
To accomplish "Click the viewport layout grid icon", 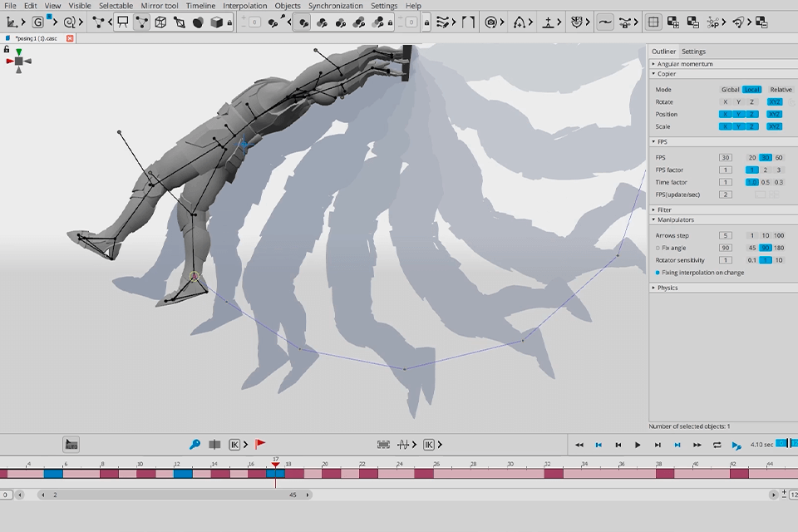I will coord(653,22).
